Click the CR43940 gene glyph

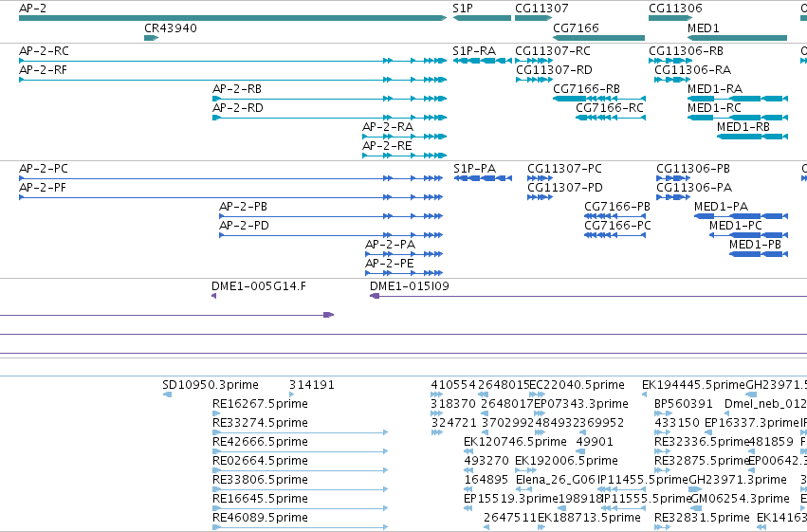152,38
